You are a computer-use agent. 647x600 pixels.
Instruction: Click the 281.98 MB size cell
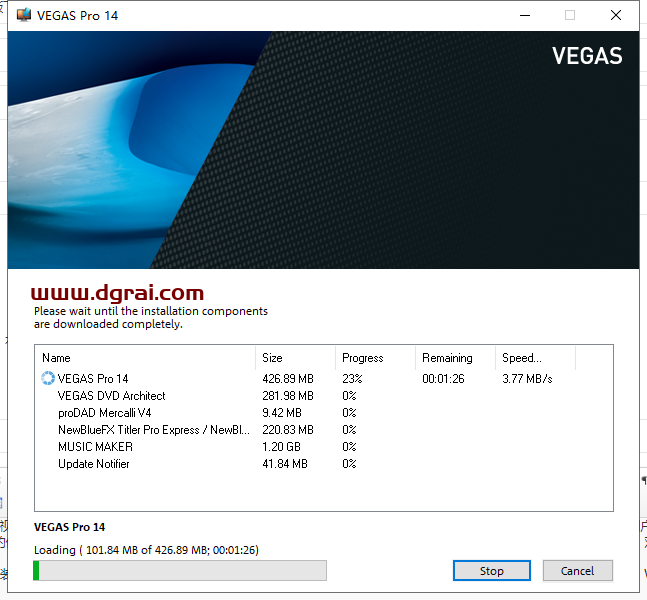(288, 396)
